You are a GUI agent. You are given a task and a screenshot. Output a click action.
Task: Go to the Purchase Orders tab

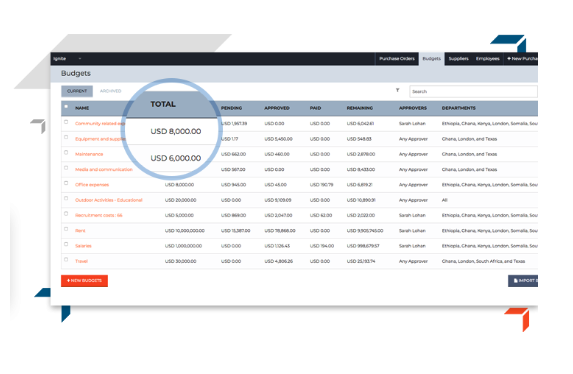click(x=397, y=58)
